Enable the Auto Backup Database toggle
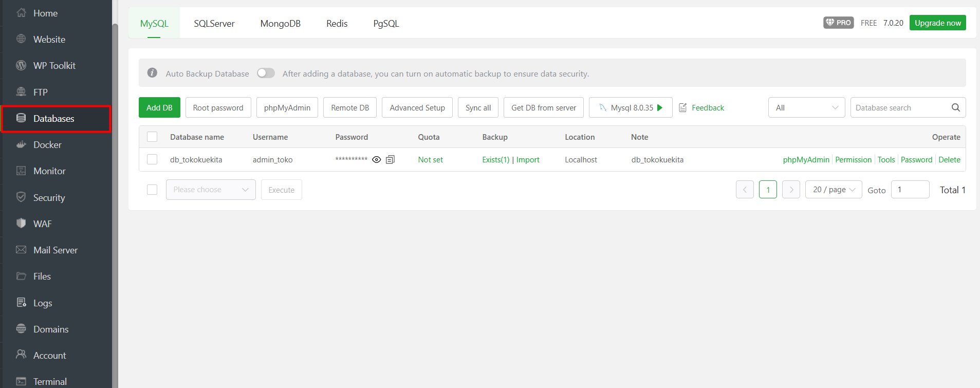Image resolution: width=980 pixels, height=388 pixels. click(x=266, y=73)
